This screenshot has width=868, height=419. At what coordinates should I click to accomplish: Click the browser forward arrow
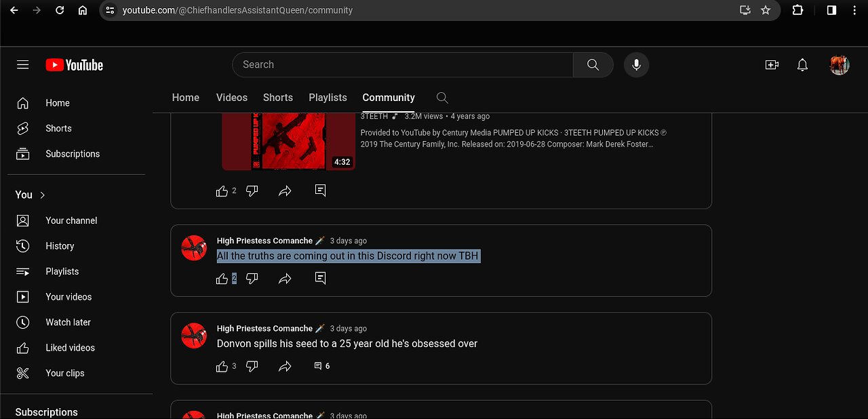point(37,10)
